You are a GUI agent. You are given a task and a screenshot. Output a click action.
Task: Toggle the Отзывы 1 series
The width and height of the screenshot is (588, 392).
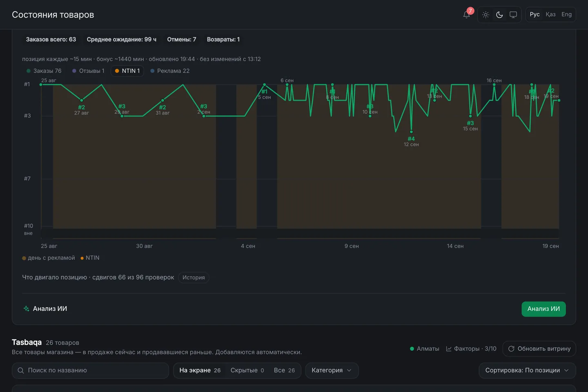point(88,71)
